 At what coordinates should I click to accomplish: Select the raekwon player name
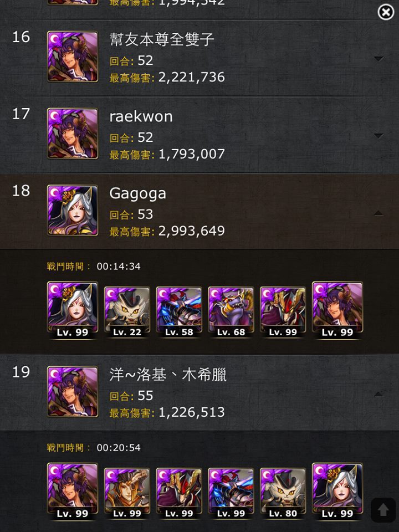pyautogui.click(x=141, y=116)
